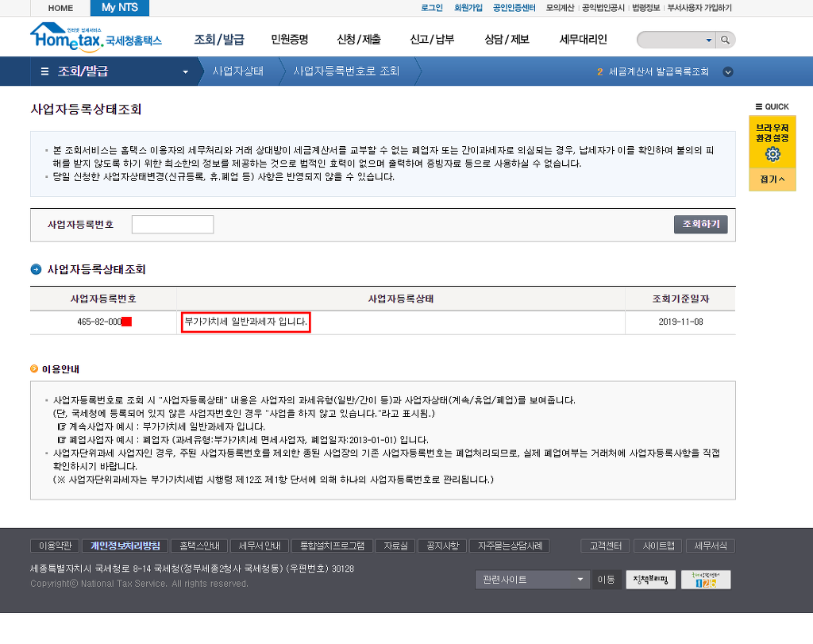Open the 공인인증센터 link
813x644 pixels.
click(x=514, y=8)
